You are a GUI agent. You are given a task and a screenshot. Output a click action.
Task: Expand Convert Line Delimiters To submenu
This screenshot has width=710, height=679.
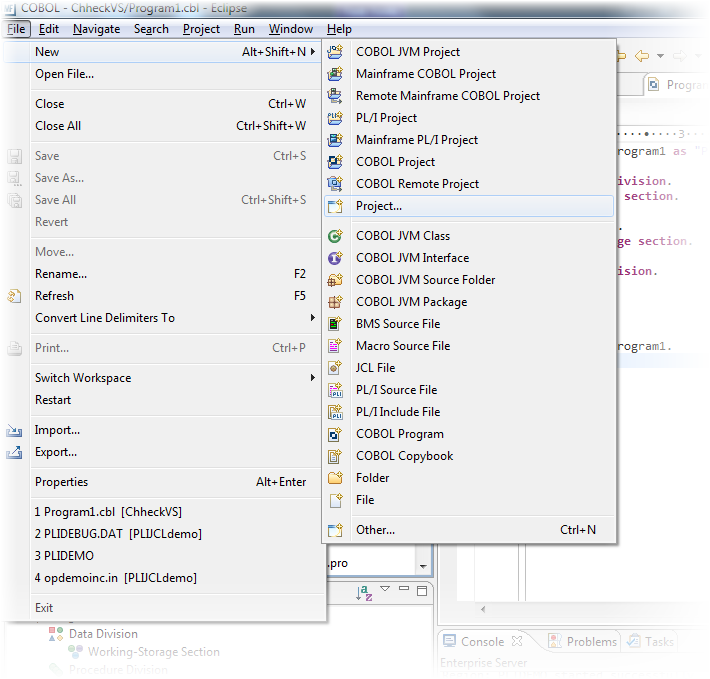[312, 318]
